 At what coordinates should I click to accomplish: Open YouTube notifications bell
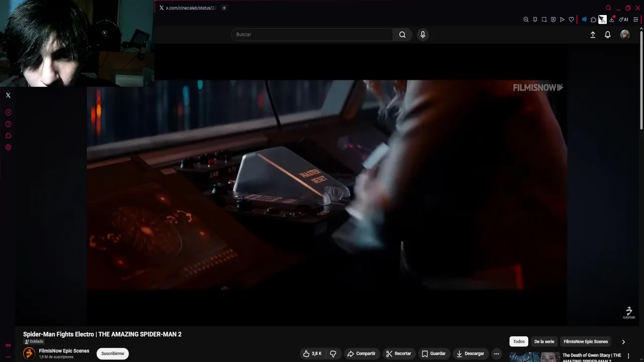pos(608,35)
